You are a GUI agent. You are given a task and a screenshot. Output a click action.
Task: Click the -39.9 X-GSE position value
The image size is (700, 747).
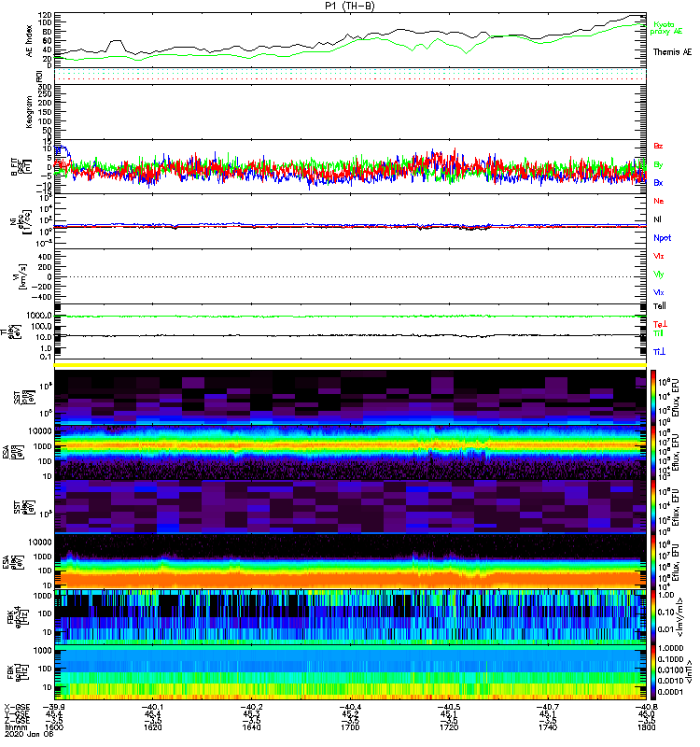coord(54,707)
